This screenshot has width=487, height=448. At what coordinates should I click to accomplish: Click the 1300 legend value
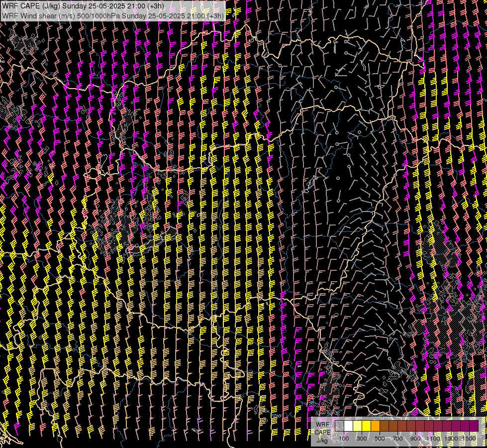pyautogui.click(x=451, y=439)
